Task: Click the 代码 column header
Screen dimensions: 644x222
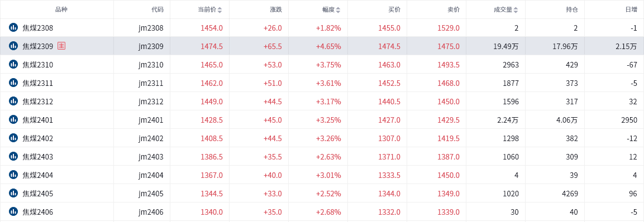Action: 158,9
